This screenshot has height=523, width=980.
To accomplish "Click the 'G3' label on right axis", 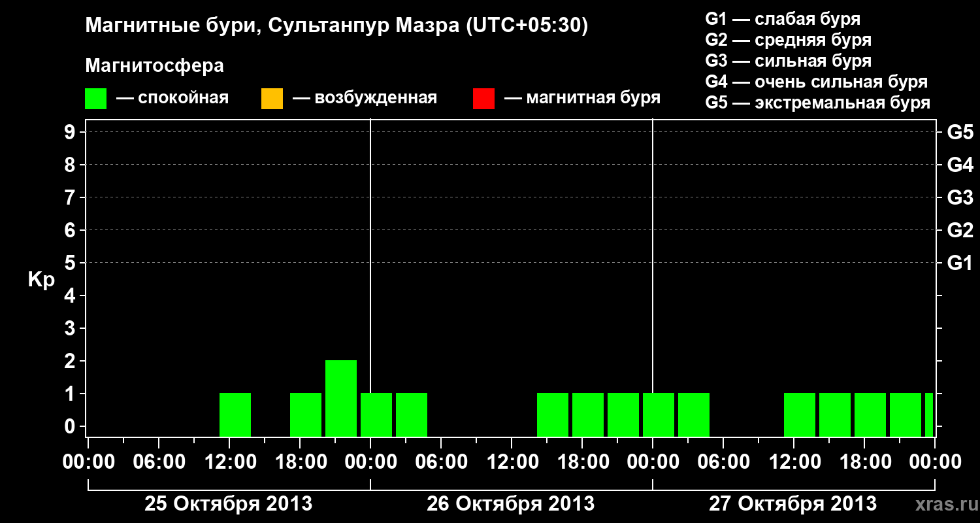I will 960,197.
